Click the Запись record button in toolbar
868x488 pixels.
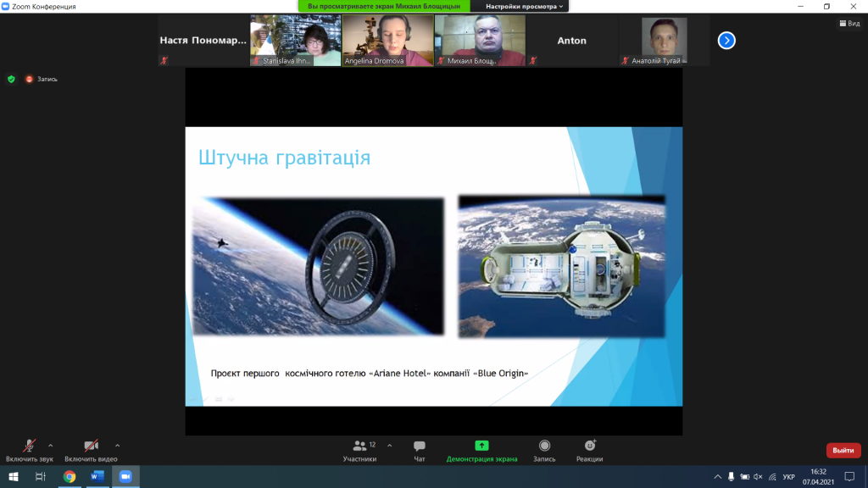544,451
